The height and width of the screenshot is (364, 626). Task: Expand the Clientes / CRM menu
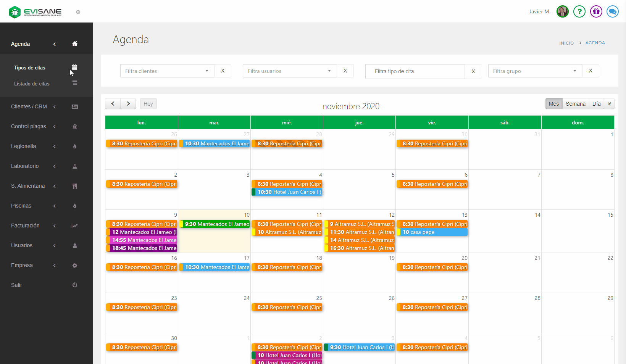29,107
